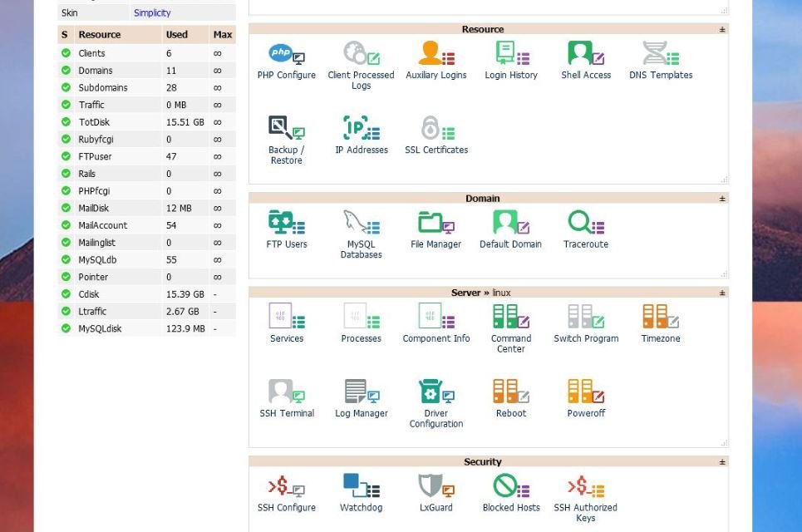Collapse the Resource panel
The image size is (802, 532).
(721, 28)
